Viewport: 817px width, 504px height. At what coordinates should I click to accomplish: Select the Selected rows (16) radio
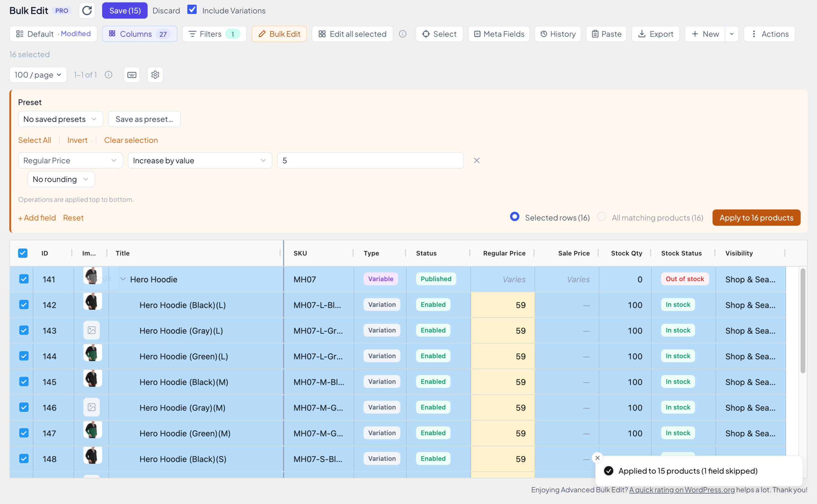(x=514, y=217)
